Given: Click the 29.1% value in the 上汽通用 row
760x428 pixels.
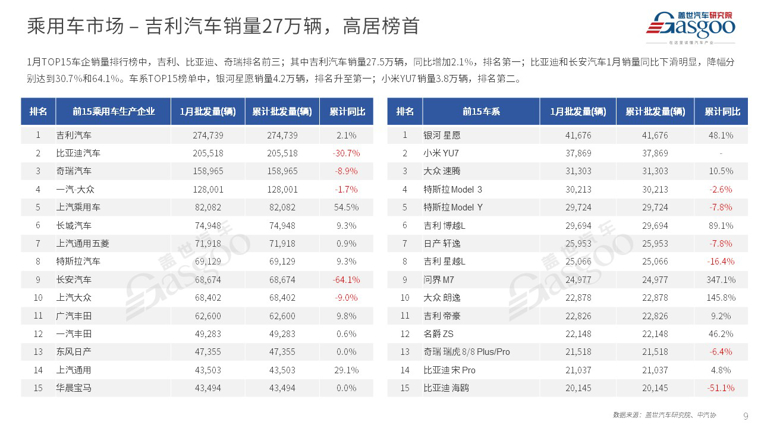Looking at the screenshot, I should tap(347, 370).
